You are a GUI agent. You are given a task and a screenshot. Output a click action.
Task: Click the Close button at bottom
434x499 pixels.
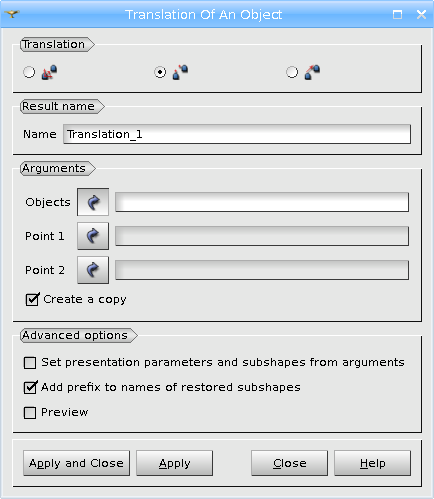pyautogui.click(x=289, y=463)
